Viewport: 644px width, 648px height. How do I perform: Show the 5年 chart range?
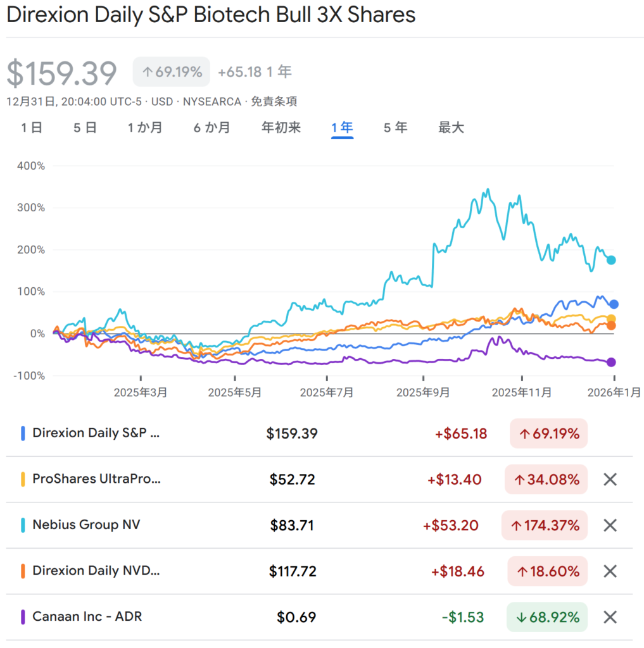(395, 128)
